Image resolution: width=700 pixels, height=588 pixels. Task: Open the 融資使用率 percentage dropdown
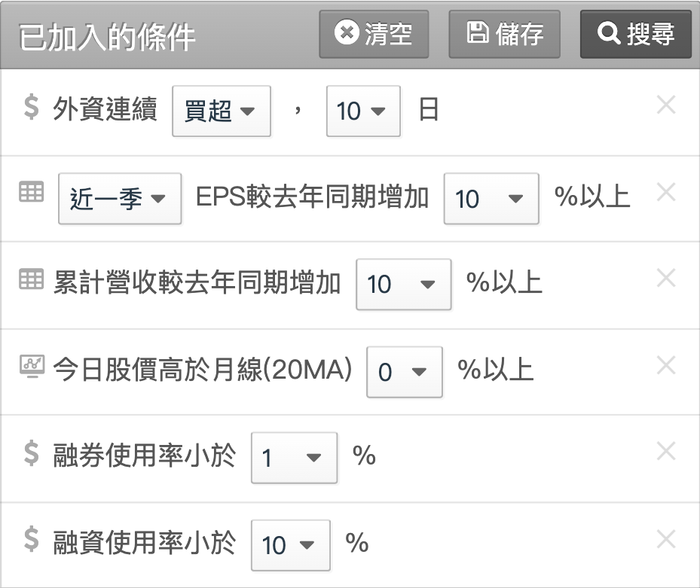click(x=291, y=545)
